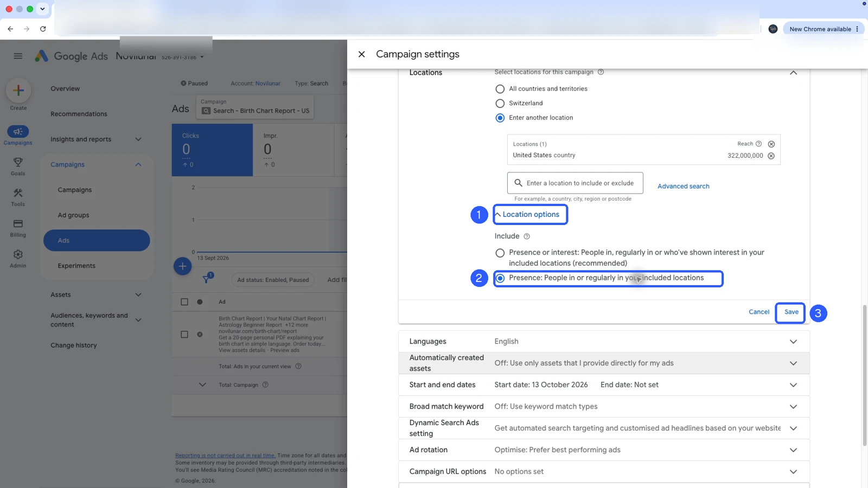Tick the Birth Chart Report ad checkbox
The height and width of the screenshot is (488, 868).
click(184, 335)
